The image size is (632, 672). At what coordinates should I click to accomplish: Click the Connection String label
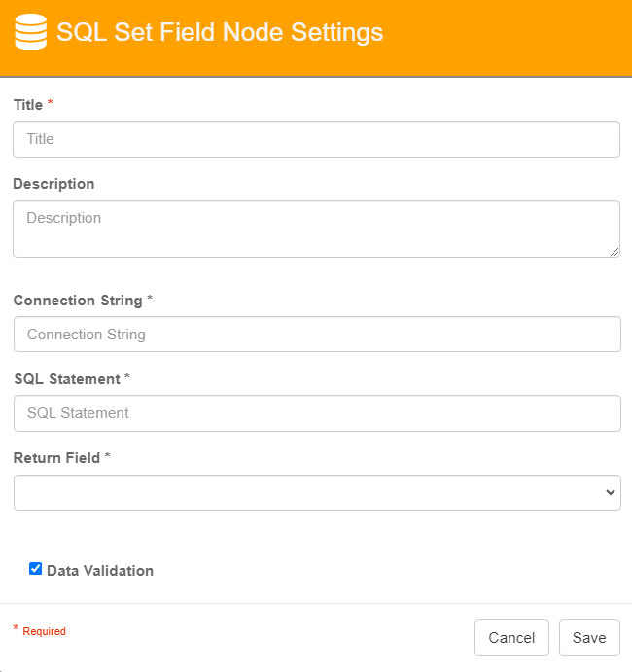coord(78,301)
